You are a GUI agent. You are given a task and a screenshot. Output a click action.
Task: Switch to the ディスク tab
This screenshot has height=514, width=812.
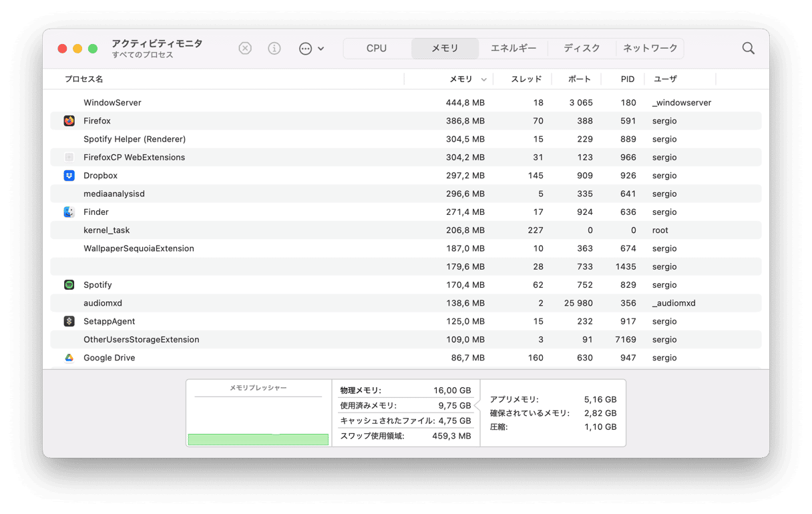click(x=582, y=48)
